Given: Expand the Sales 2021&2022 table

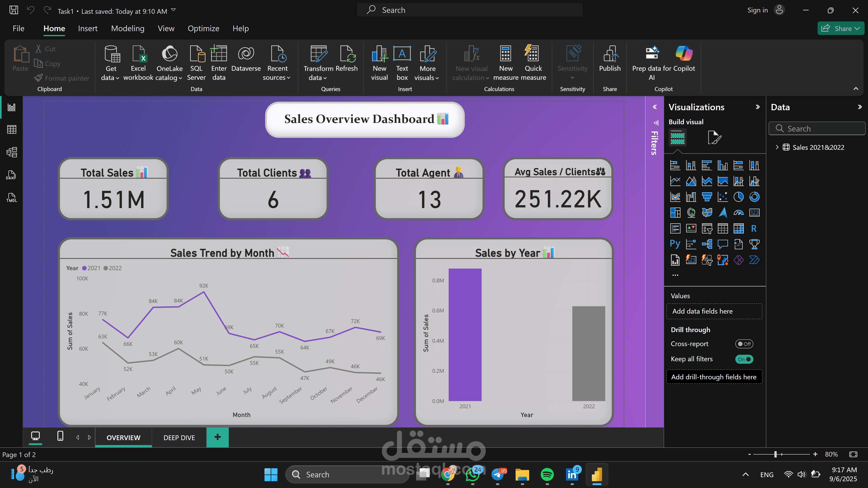Looking at the screenshot, I should click(x=777, y=147).
